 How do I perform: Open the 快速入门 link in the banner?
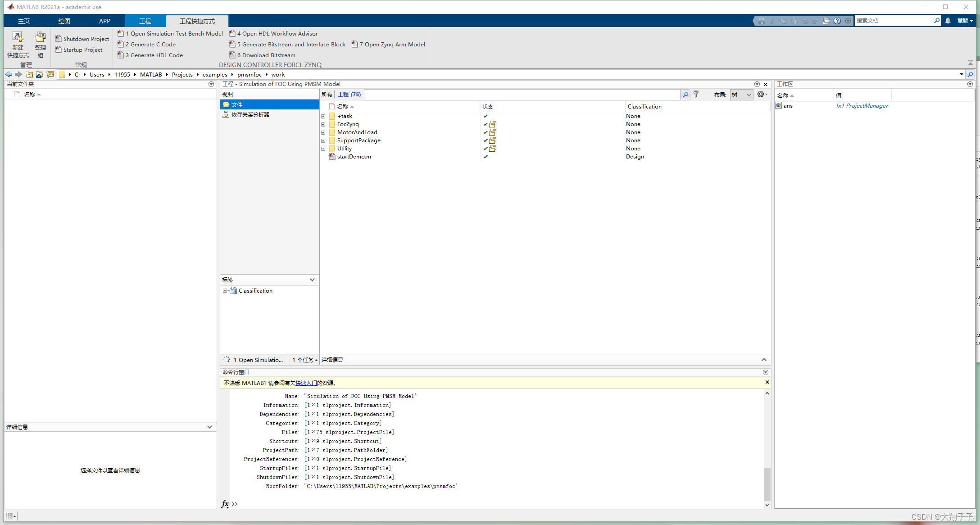tap(305, 383)
